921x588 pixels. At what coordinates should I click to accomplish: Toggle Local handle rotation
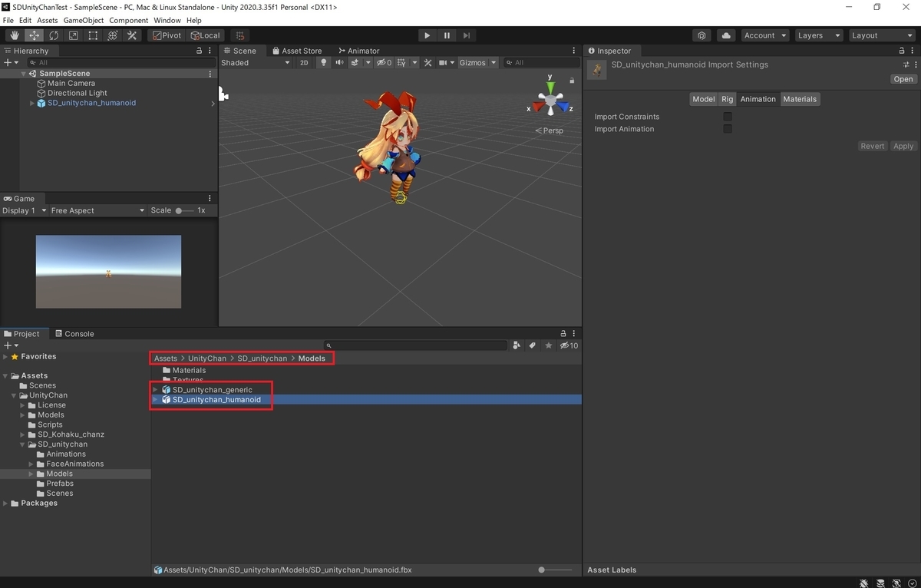(x=205, y=35)
